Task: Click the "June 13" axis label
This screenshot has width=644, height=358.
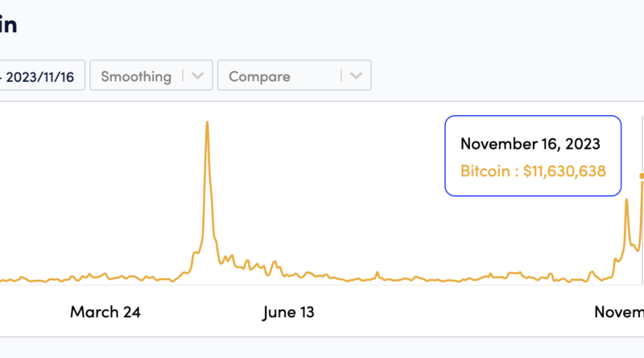Action: click(288, 312)
